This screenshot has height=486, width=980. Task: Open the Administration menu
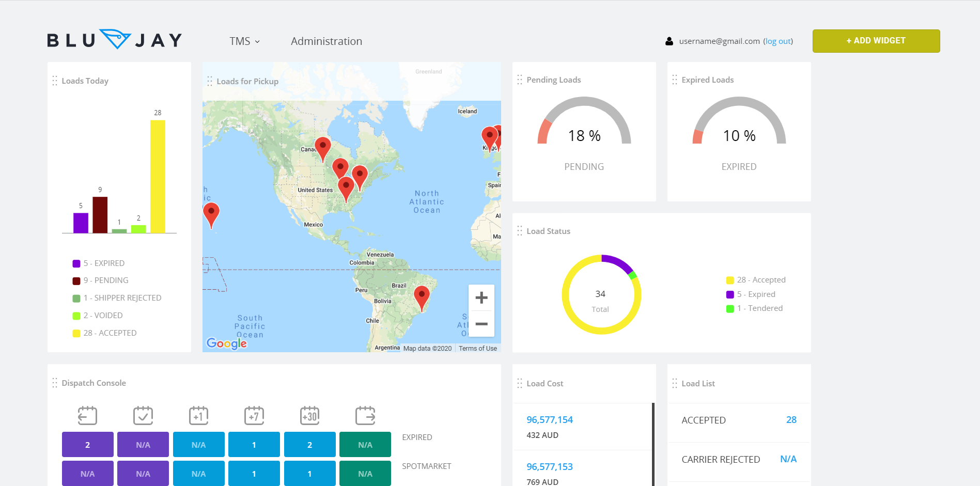coord(326,41)
